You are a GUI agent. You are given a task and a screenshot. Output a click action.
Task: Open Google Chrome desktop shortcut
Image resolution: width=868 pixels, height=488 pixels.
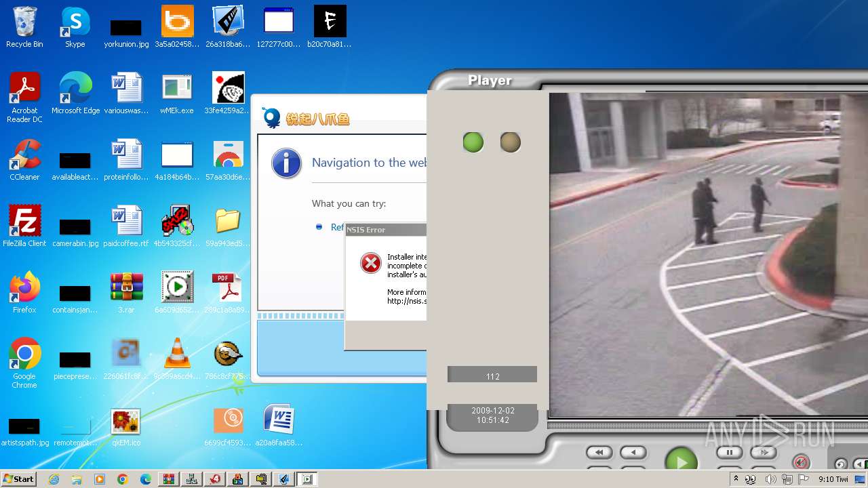[24, 363]
